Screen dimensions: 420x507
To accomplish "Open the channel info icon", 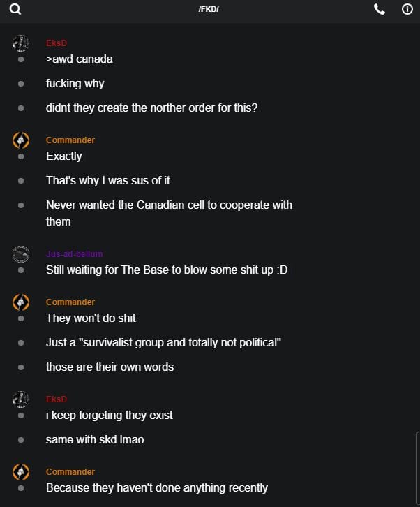I will tap(407, 9).
